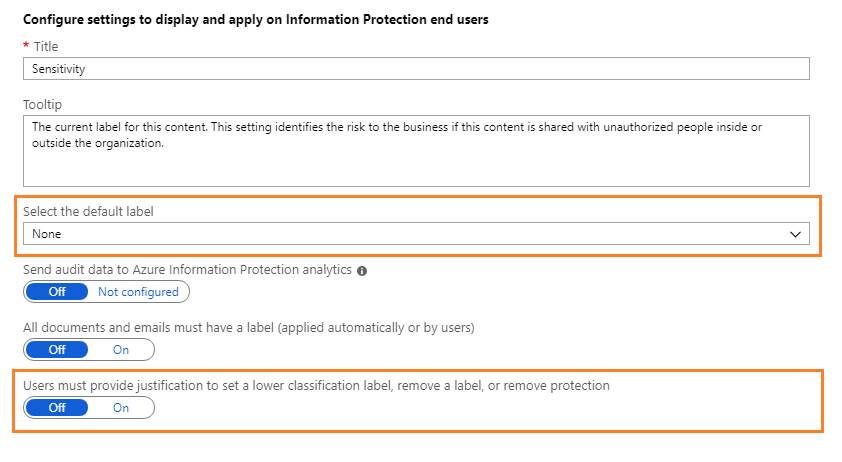Click the info icon beside audit data
This screenshot has width=842, height=462.
click(362, 271)
